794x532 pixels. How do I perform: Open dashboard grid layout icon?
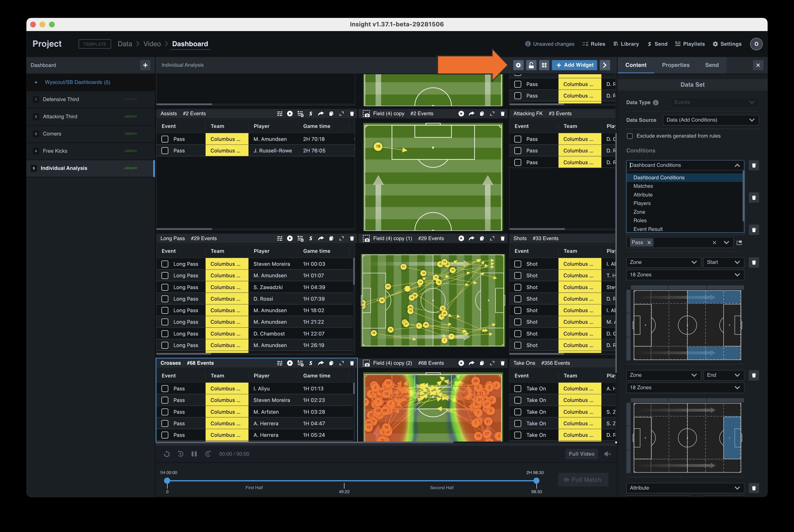coord(544,65)
